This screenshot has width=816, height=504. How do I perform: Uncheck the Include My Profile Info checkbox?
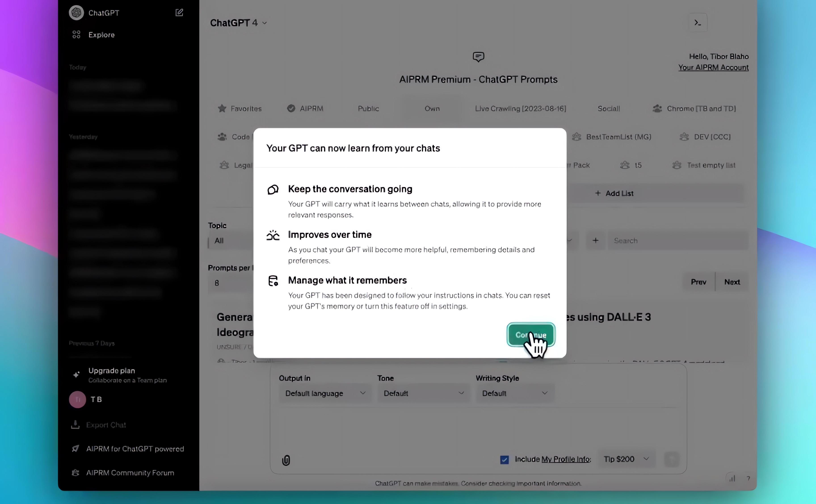click(504, 460)
